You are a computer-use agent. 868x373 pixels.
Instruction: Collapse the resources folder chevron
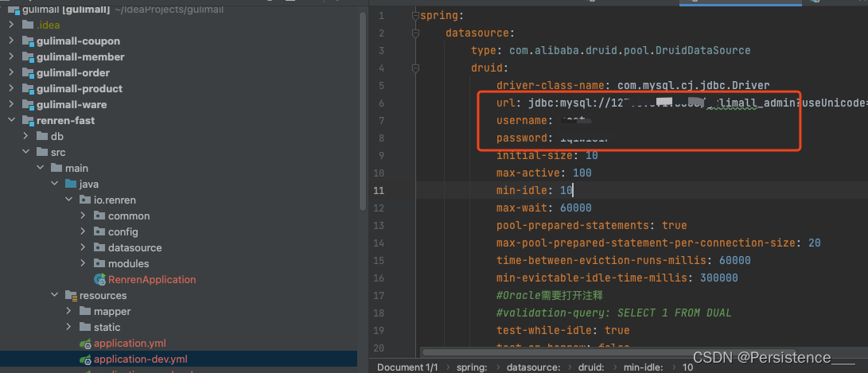[54, 296]
